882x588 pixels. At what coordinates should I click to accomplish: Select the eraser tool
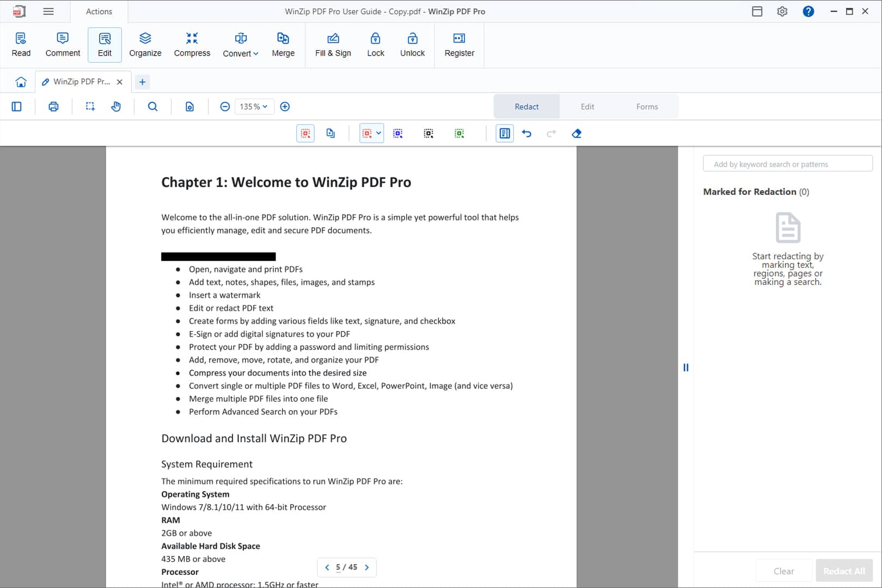(577, 133)
